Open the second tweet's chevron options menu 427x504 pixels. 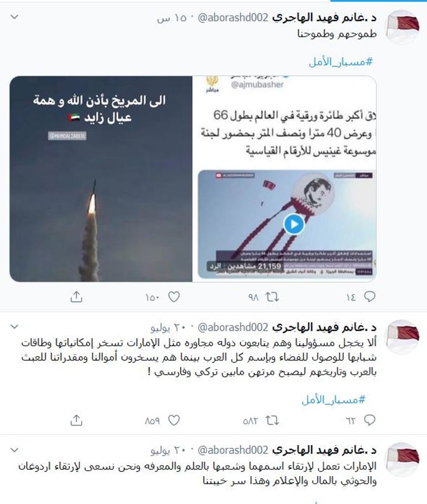click(x=14, y=327)
